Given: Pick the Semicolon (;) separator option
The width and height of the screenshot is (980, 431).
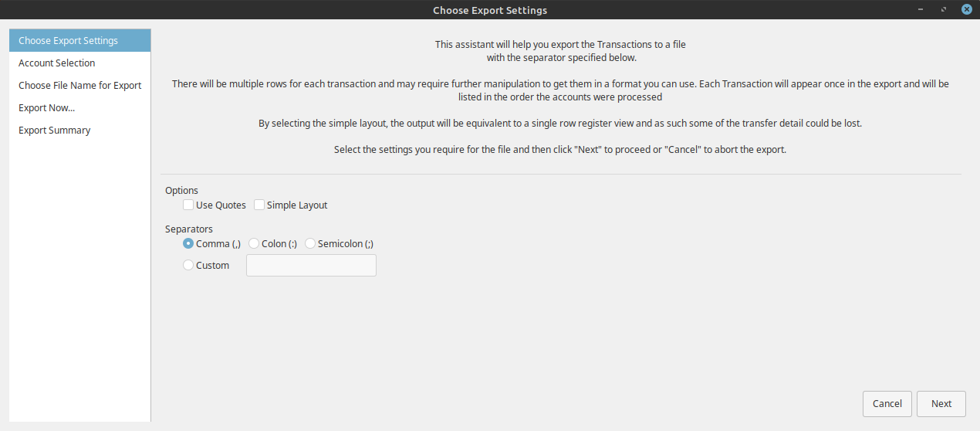Looking at the screenshot, I should pyautogui.click(x=310, y=243).
